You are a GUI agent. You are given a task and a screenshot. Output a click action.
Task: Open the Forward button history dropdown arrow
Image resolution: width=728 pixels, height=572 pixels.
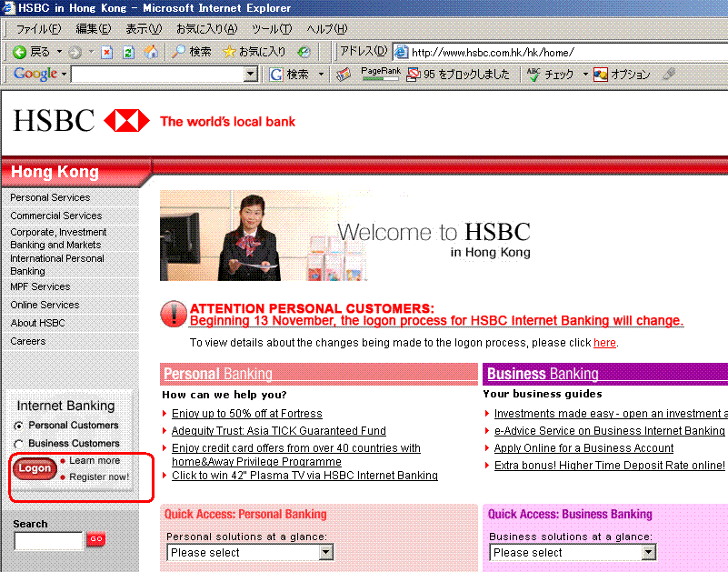point(91,52)
